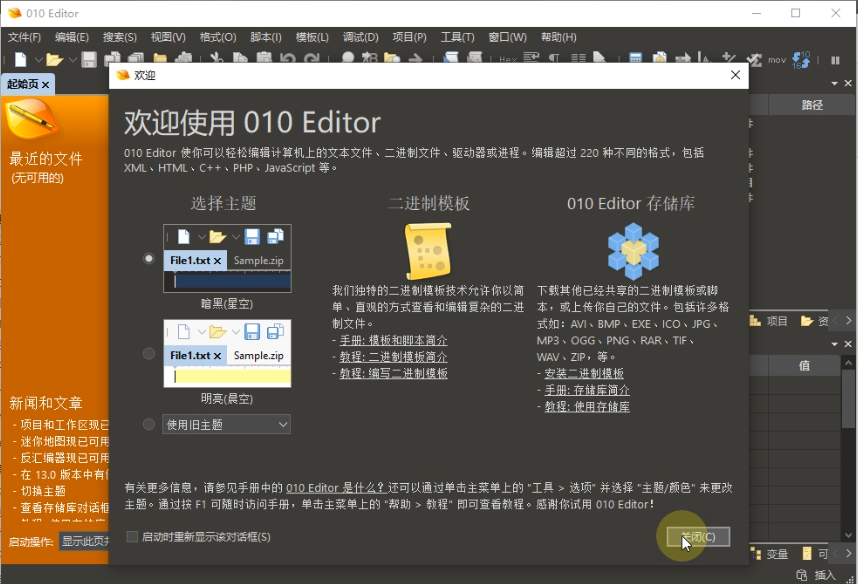The height and width of the screenshot is (584, 858).
Task: Click the scissors cut icon in toolbar
Action: point(217,58)
